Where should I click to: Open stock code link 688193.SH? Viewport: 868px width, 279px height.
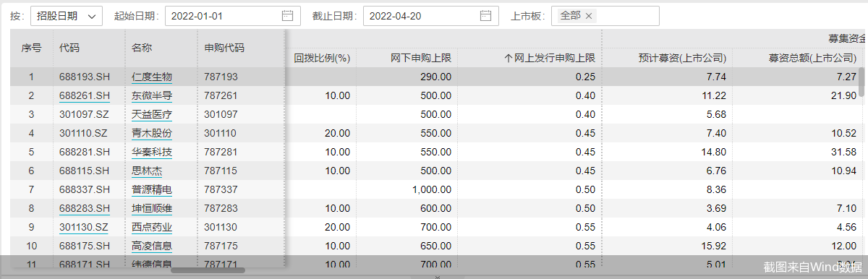(x=85, y=77)
